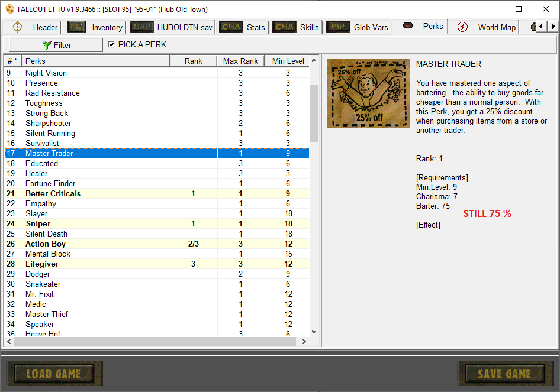This screenshot has width=560, height=392.
Task: Select the Silent Death perk row
Action: tap(157, 234)
